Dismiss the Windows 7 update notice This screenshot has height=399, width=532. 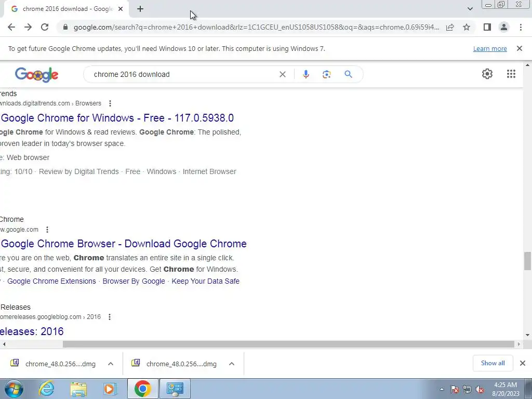520,48
